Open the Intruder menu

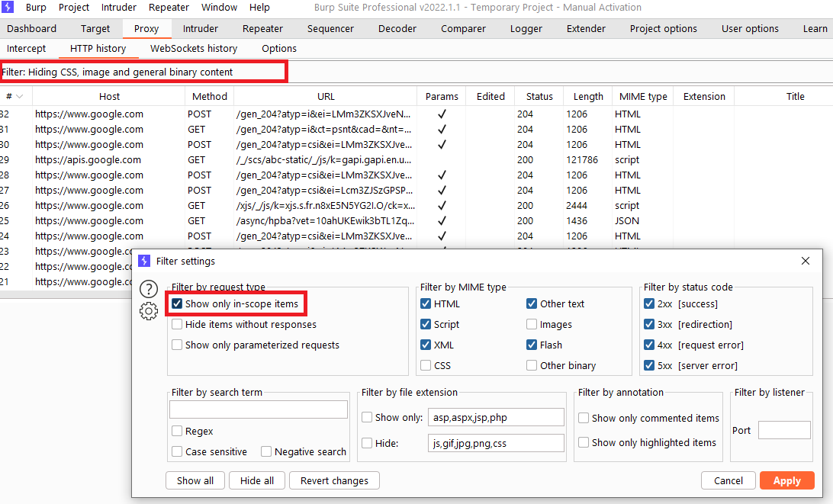117,8
